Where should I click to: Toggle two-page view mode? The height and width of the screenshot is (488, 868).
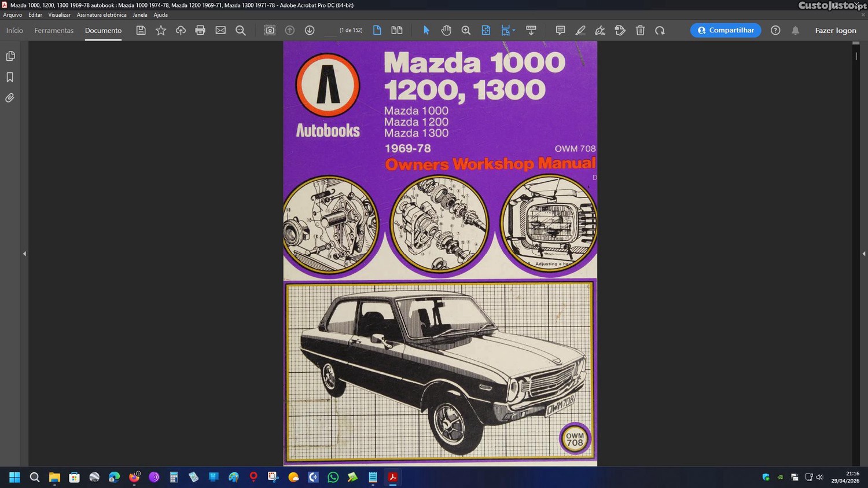(397, 31)
